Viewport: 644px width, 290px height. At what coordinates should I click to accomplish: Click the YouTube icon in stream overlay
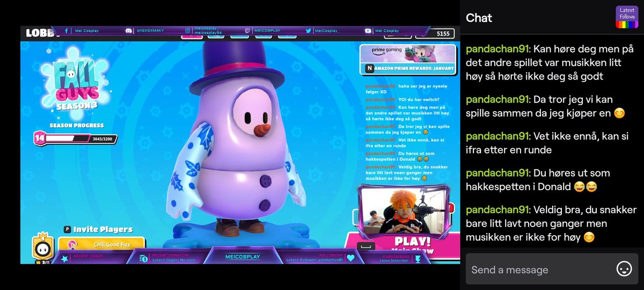click(x=368, y=31)
